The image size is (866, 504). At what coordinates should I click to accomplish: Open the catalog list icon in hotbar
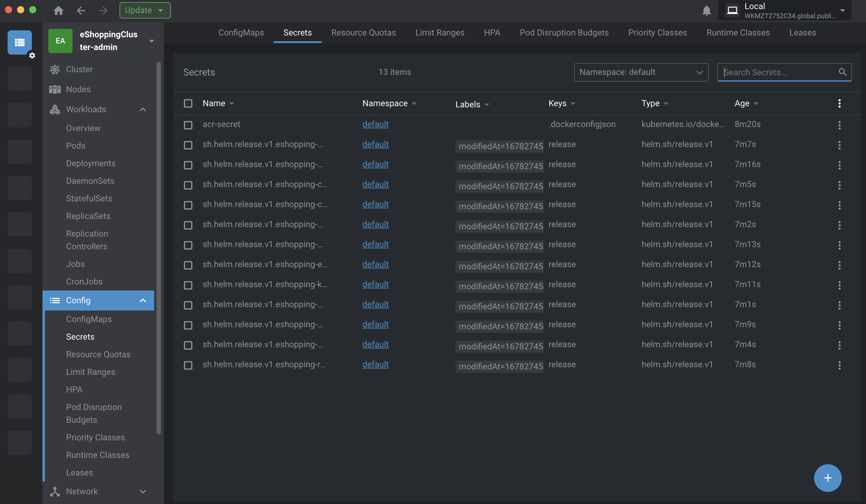coord(20,42)
